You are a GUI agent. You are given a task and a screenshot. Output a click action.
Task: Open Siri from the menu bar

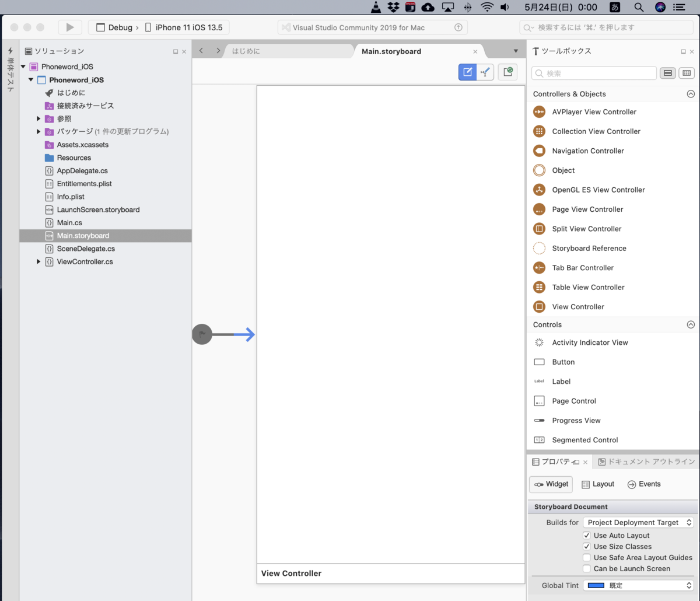click(660, 7)
